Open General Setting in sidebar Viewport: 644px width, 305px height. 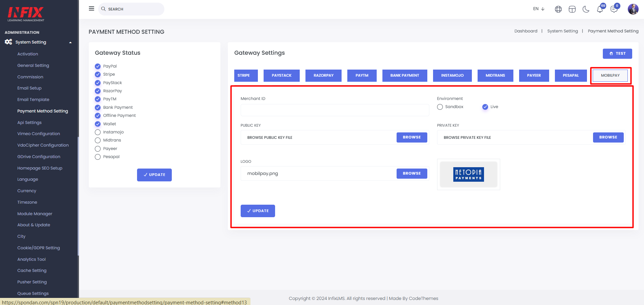(x=33, y=66)
